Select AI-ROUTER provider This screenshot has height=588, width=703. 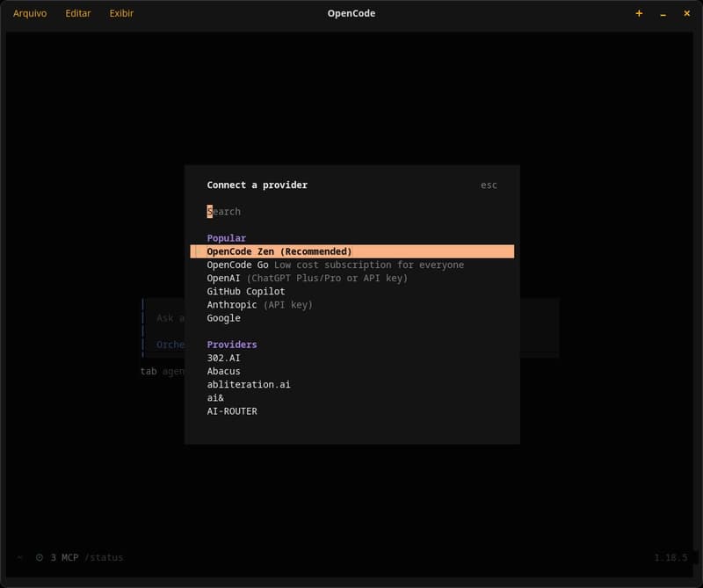pos(352,411)
